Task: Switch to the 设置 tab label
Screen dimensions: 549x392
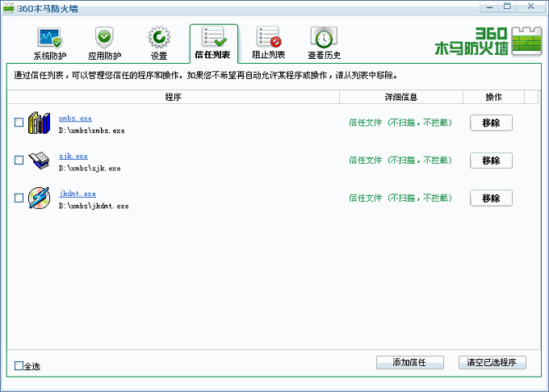Action: (x=159, y=56)
